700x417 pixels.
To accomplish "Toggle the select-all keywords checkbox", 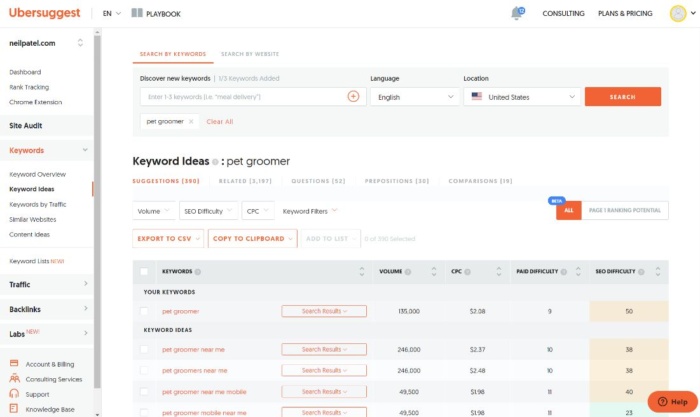I will point(145,271).
